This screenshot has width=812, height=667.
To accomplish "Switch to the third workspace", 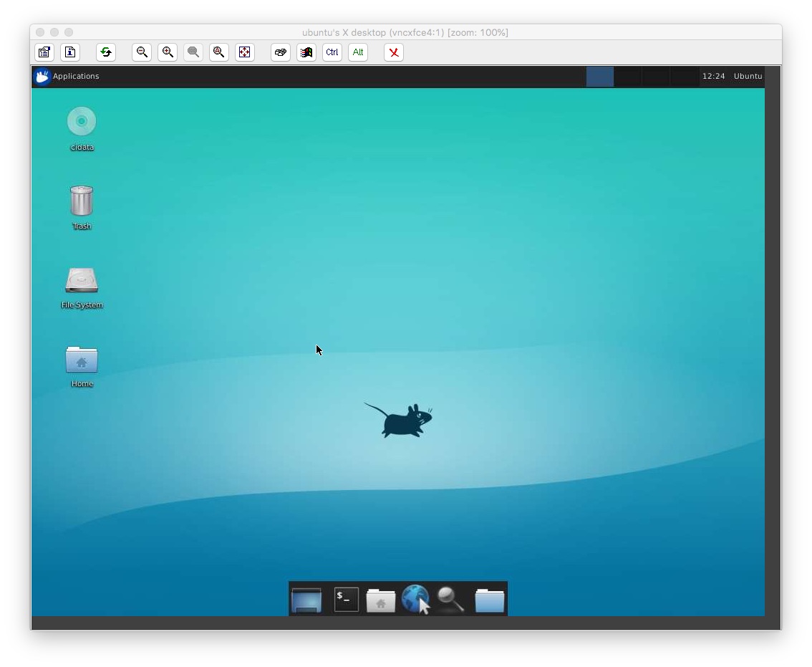I will click(x=656, y=76).
